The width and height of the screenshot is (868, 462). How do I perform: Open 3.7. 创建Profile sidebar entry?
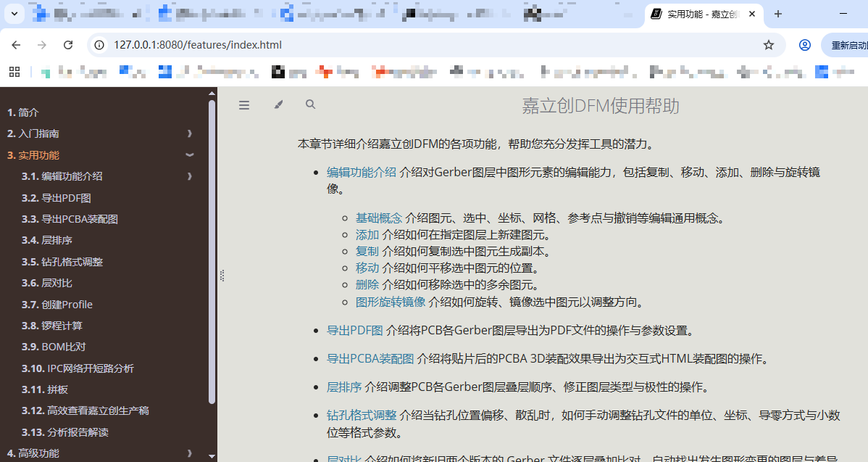pyautogui.click(x=57, y=304)
